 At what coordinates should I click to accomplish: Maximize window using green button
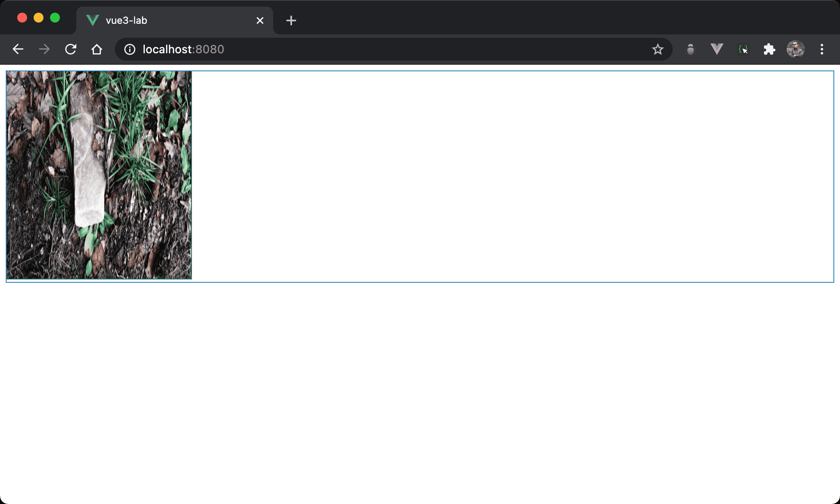click(55, 18)
